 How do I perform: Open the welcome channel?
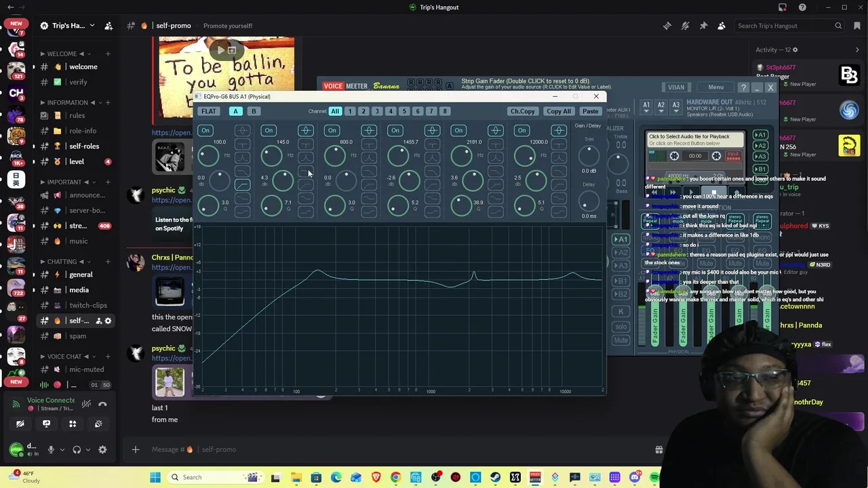(74, 66)
